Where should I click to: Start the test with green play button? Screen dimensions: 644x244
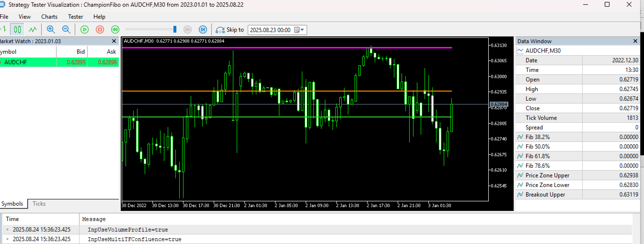[85, 30]
